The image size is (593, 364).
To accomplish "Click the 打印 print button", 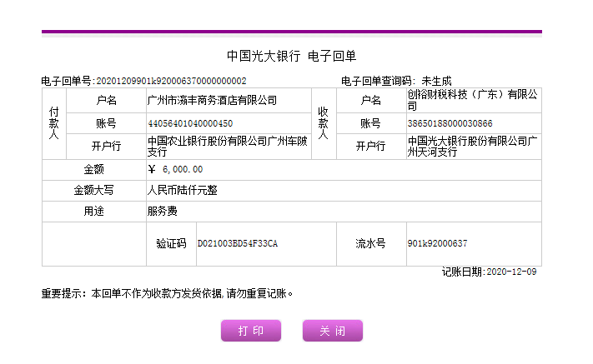I will [251, 331].
